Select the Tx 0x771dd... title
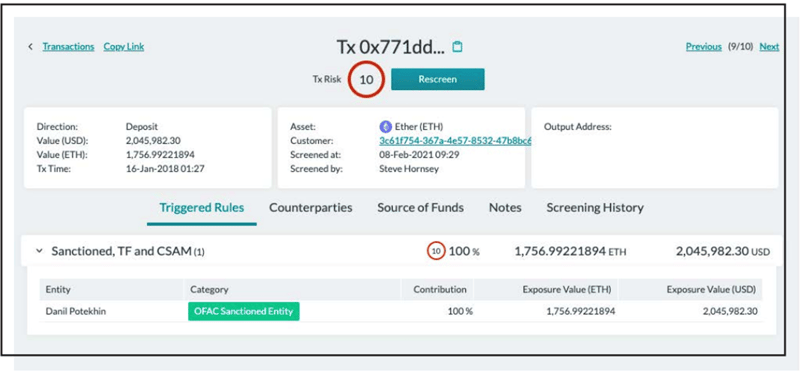The image size is (800, 375). tap(391, 47)
